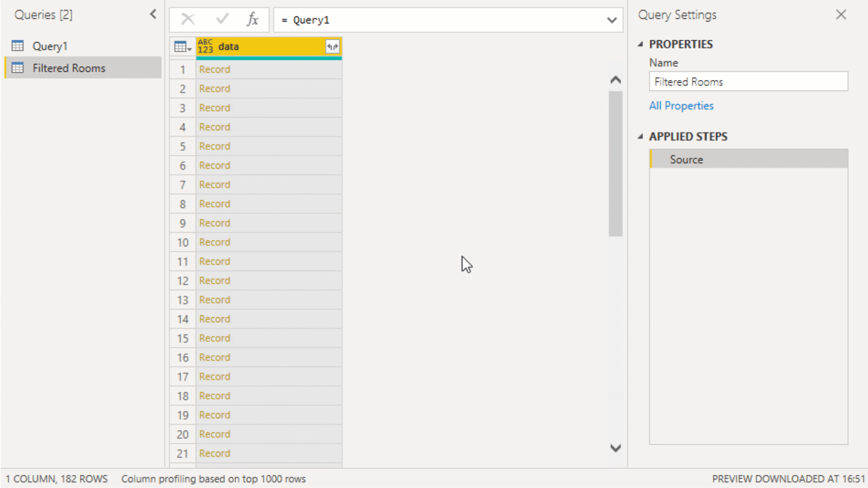Click the table options icon above row numbers
Image resolution: width=868 pixels, height=488 pixels.
tap(181, 47)
